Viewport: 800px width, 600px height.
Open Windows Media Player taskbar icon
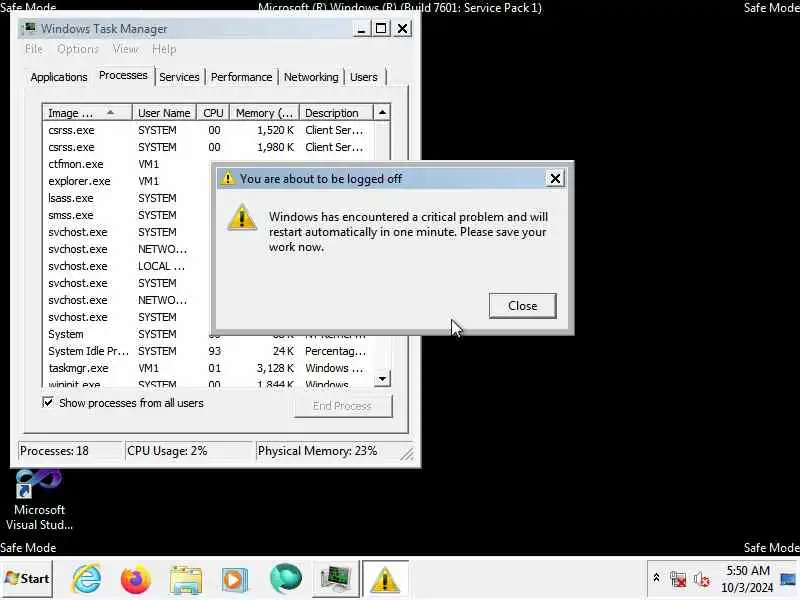tap(234, 580)
